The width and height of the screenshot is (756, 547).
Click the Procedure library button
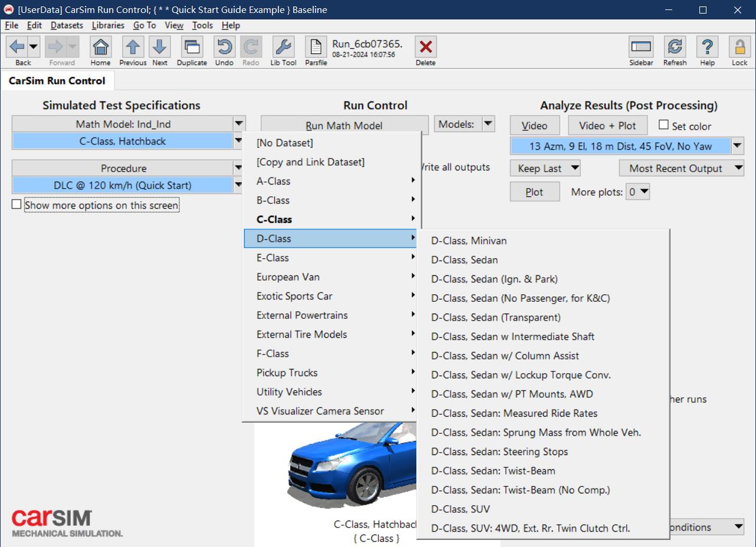tap(123, 168)
